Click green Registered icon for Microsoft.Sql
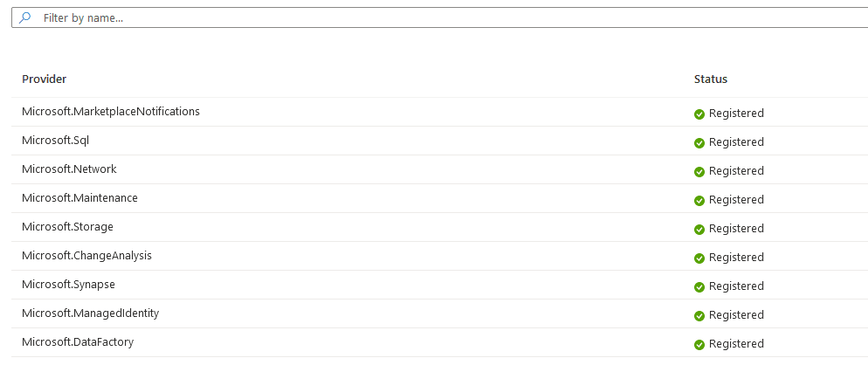 (x=699, y=142)
